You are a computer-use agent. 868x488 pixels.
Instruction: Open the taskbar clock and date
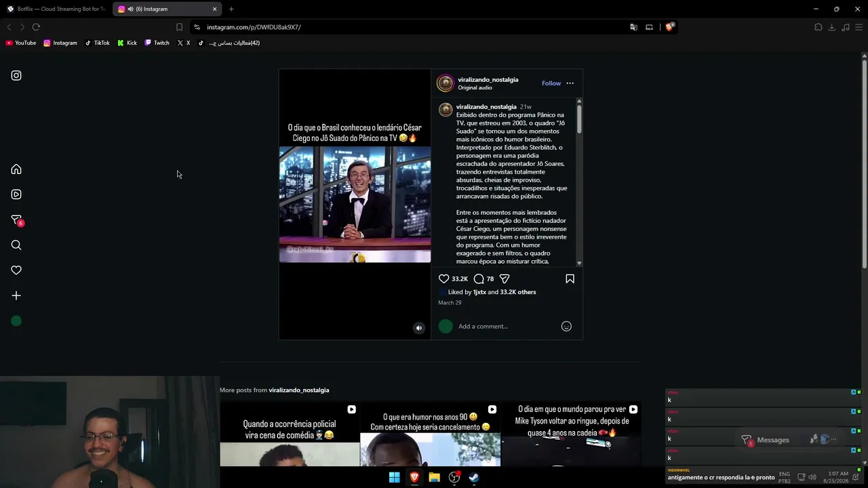click(x=837, y=477)
